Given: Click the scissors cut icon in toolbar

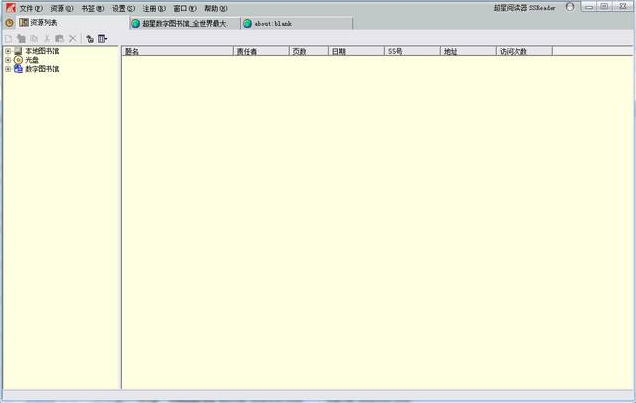Looking at the screenshot, I should [x=47, y=39].
